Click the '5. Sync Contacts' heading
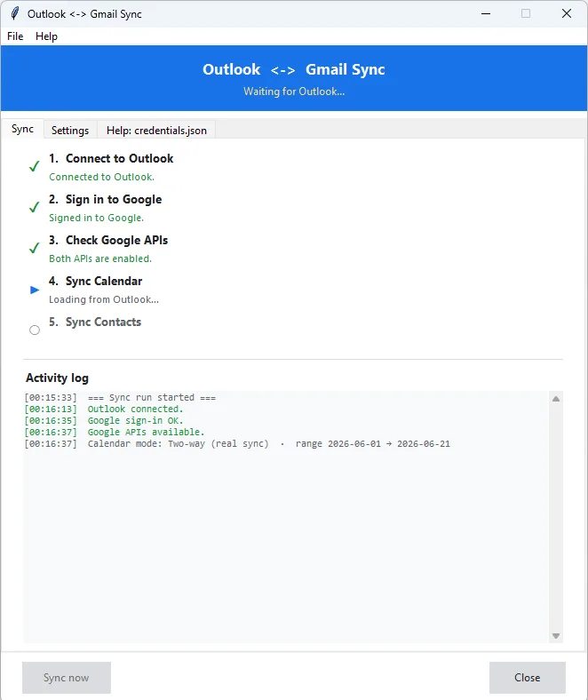 [x=95, y=322]
